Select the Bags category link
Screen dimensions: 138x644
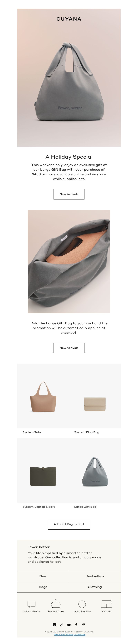tap(43, 587)
